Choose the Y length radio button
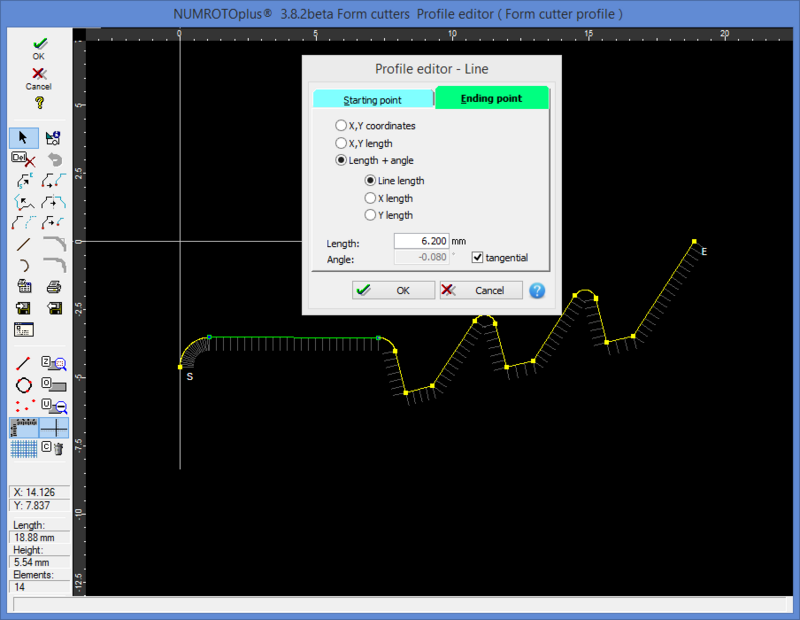This screenshot has height=620, width=800. [371, 215]
